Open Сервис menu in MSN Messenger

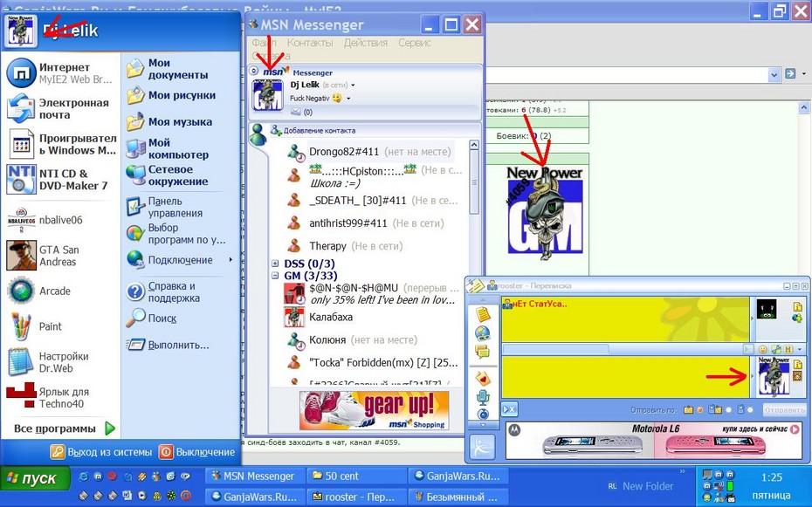[415, 43]
